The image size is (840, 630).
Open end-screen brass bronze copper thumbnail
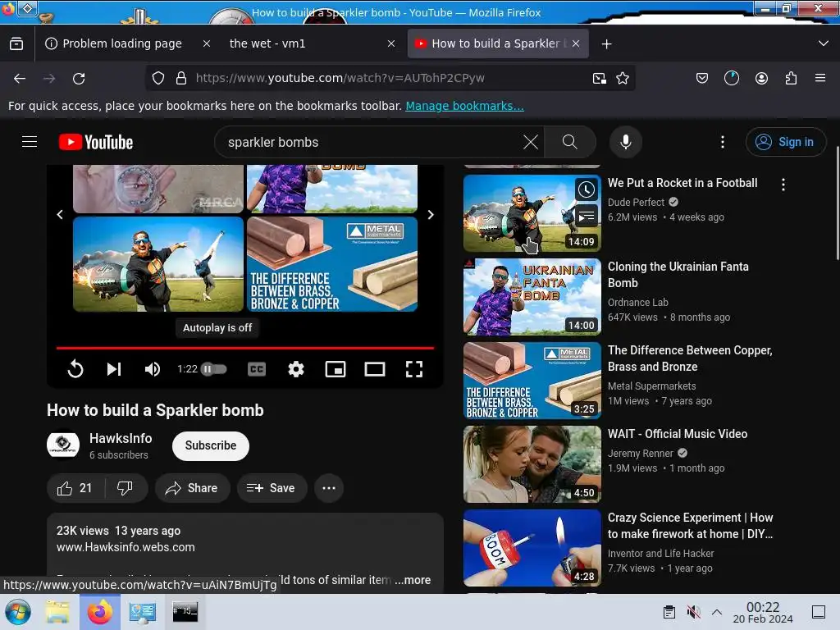(332, 264)
